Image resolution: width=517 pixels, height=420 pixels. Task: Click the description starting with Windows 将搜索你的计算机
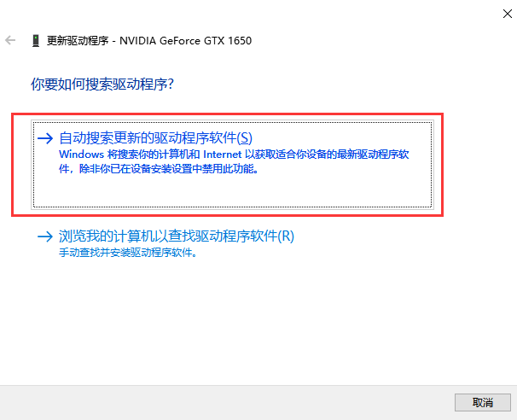pos(234,161)
